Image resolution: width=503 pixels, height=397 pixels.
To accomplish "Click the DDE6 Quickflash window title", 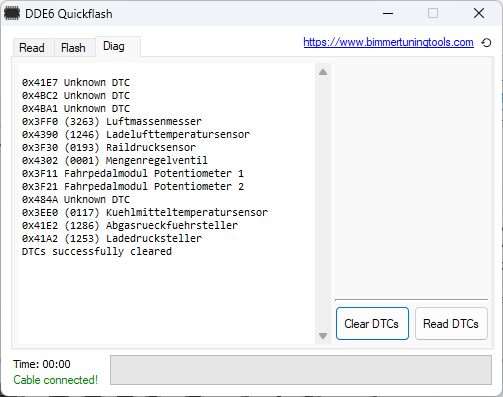I will coord(69,14).
